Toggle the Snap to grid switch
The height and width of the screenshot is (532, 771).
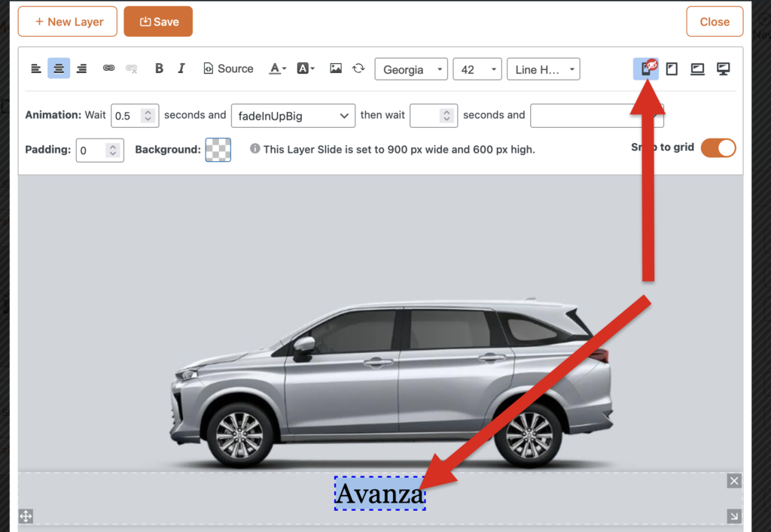(x=718, y=147)
